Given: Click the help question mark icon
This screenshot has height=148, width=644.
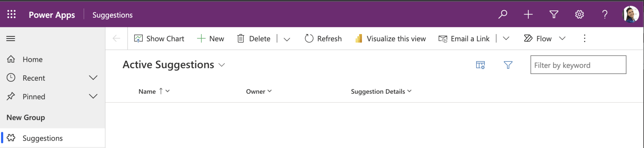Looking at the screenshot, I should (x=605, y=14).
